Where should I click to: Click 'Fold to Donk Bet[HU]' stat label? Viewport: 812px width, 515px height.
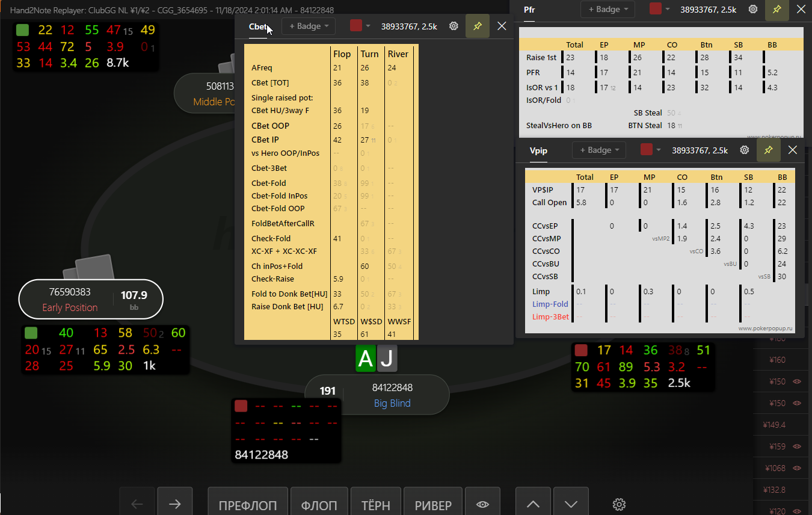pos(289,294)
